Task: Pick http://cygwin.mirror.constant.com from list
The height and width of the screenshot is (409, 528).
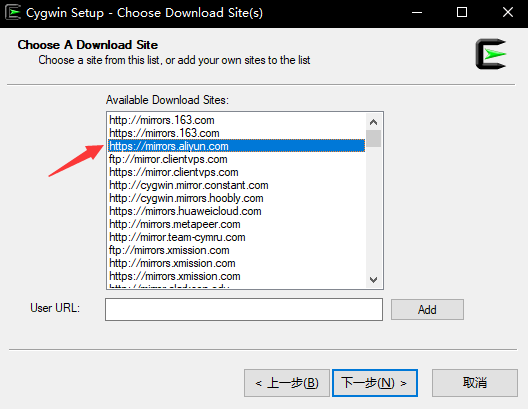Action: pos(236,185)
